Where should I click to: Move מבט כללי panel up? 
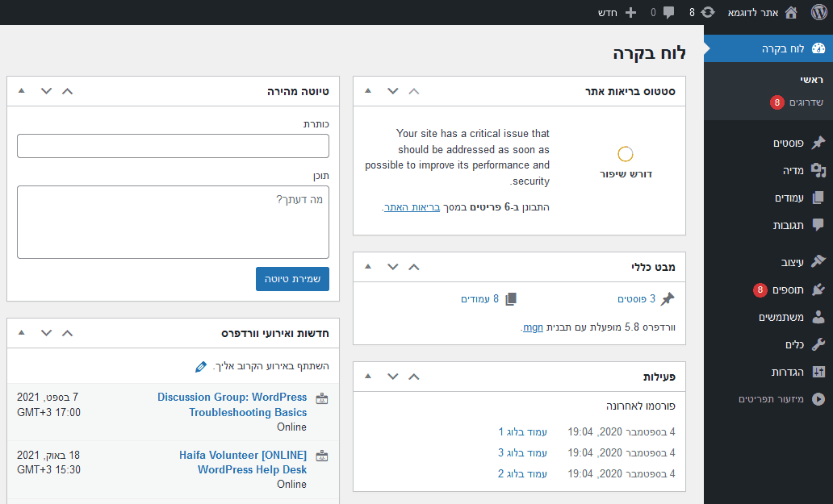tap(414, 267)
